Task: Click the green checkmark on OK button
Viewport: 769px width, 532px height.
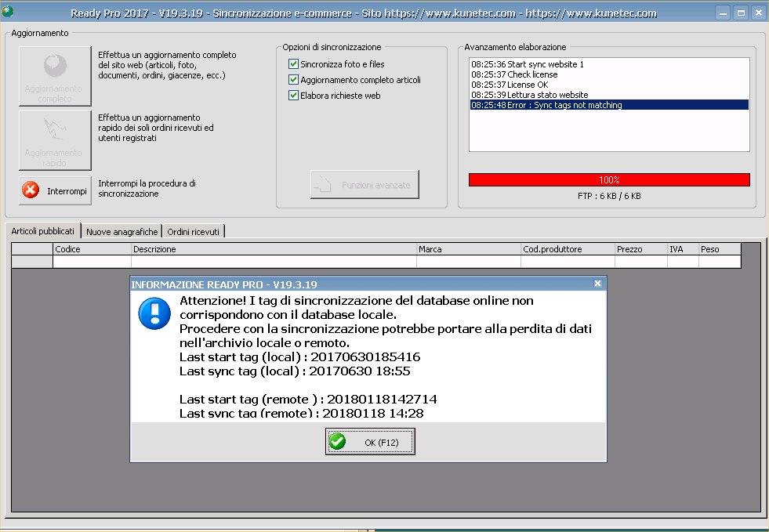Action: (x=337, y=441)
